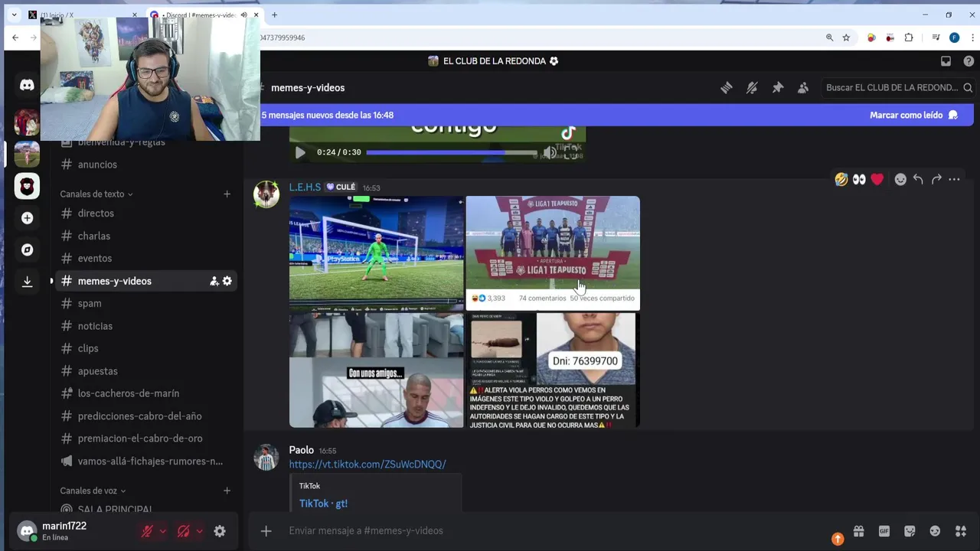
Task: Create invite icon for memes-y-videos channel
Action: coord(214,281)
